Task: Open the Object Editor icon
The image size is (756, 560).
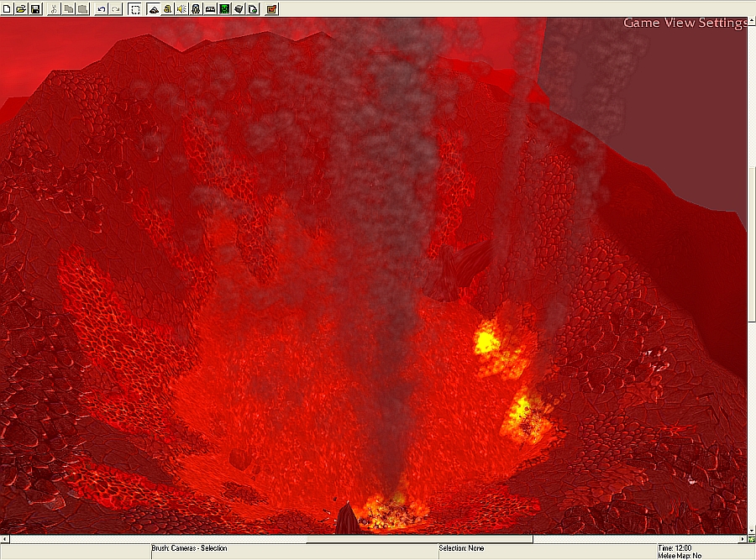Action: coord(196,8)
